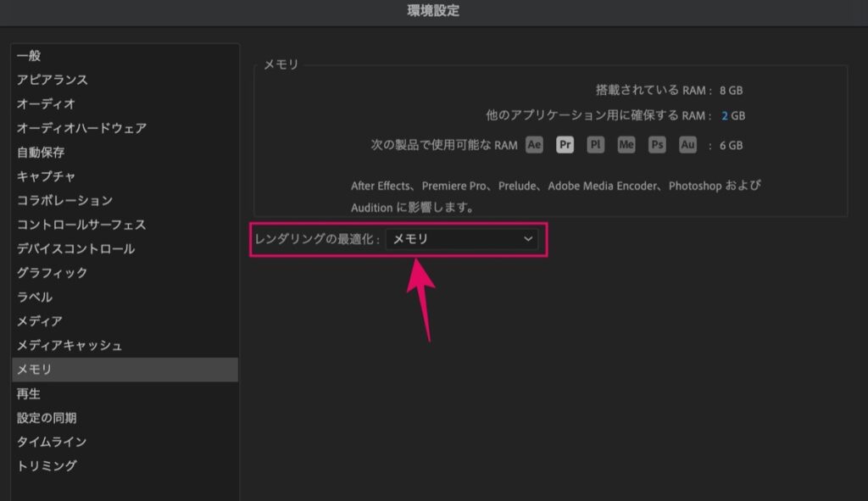The height and width of the screenshot is (501, 868).
Task: Open the 再生 preferences category
Action: click(x=125, y=394)
